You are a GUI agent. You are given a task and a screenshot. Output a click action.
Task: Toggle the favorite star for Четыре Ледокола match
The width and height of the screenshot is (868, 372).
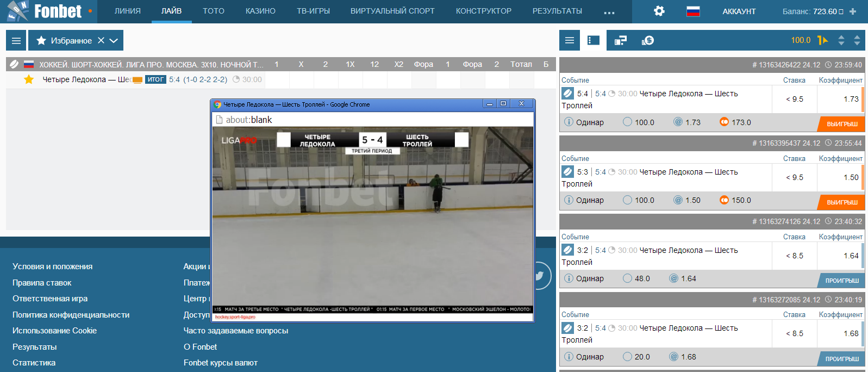click(29, 79)
